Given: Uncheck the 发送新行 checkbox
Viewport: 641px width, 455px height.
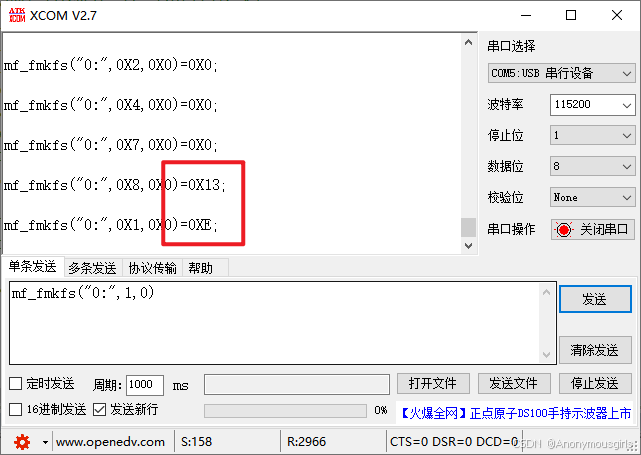Looking at the screenshot, I should click(x=99, y=409).
